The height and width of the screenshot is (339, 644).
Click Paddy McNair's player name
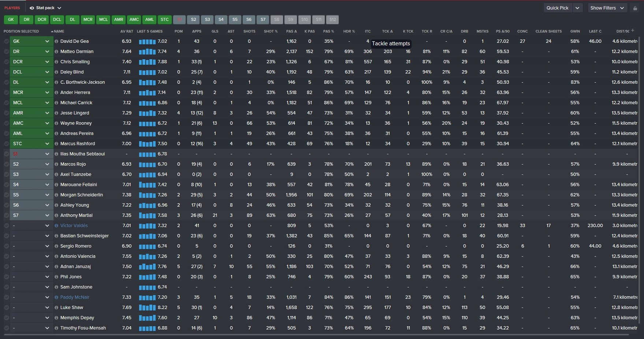tap(75, 297)
